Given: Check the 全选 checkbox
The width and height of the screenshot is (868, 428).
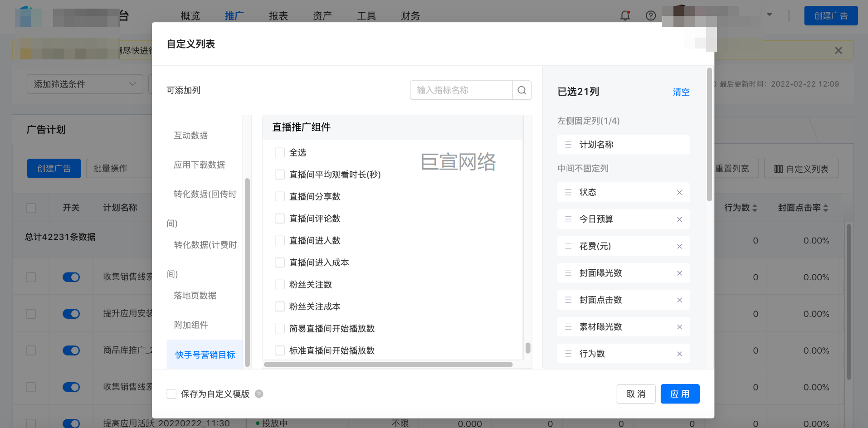Looking at the screenshot, I should tap(280, 153).
